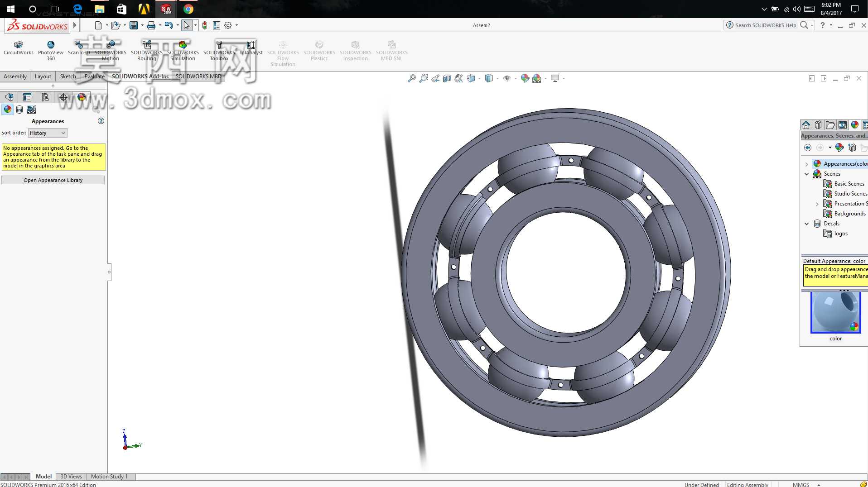
Task: Open the Display Style dropdown arrow
Action: point(498,79)
